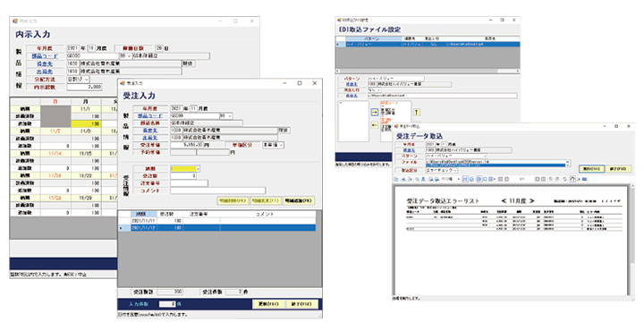Click 受注データ取込 window title icon

click(x=396, y=126)
